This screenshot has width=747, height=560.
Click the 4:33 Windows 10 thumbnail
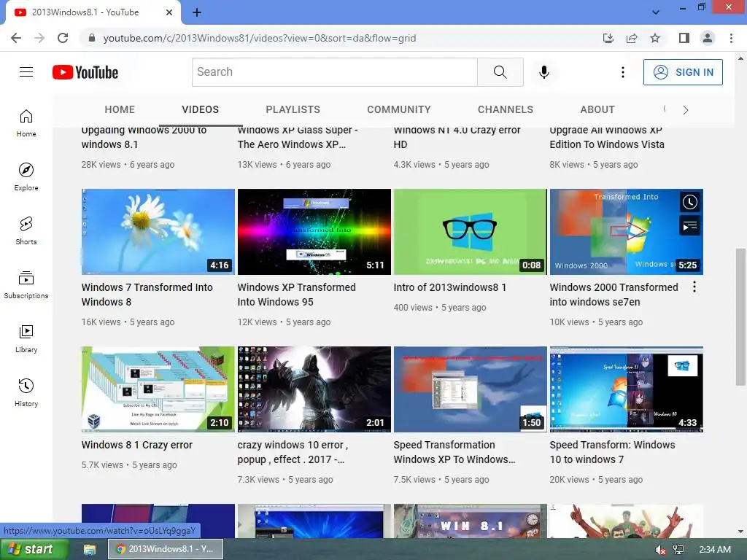pyautogui.click(x=627, y=389)
